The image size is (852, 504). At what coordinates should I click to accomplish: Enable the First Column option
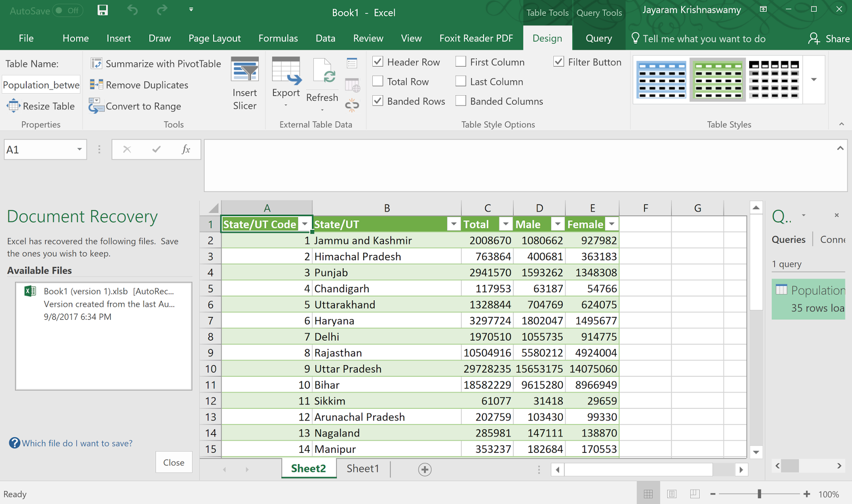(x=460, y=62)
